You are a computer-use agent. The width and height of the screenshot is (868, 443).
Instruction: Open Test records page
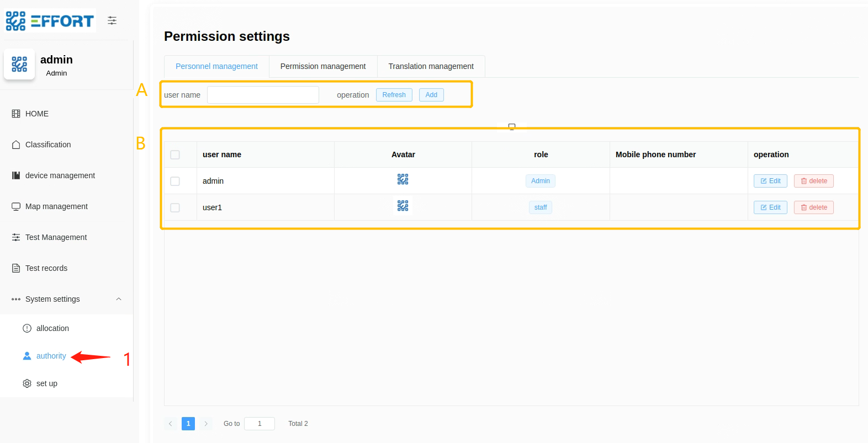tap(46, 268)
